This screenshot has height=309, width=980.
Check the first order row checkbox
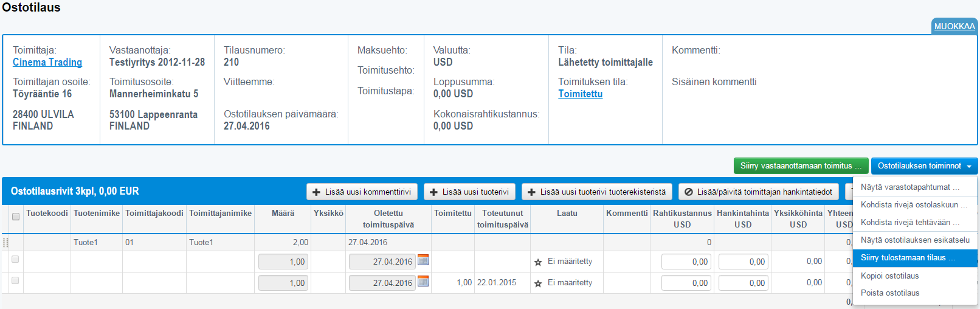click(15, 259)
